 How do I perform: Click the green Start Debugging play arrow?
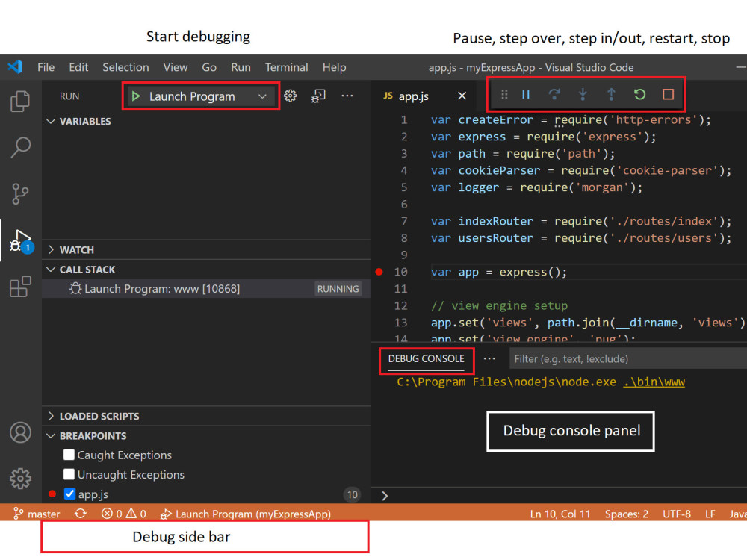136,96
